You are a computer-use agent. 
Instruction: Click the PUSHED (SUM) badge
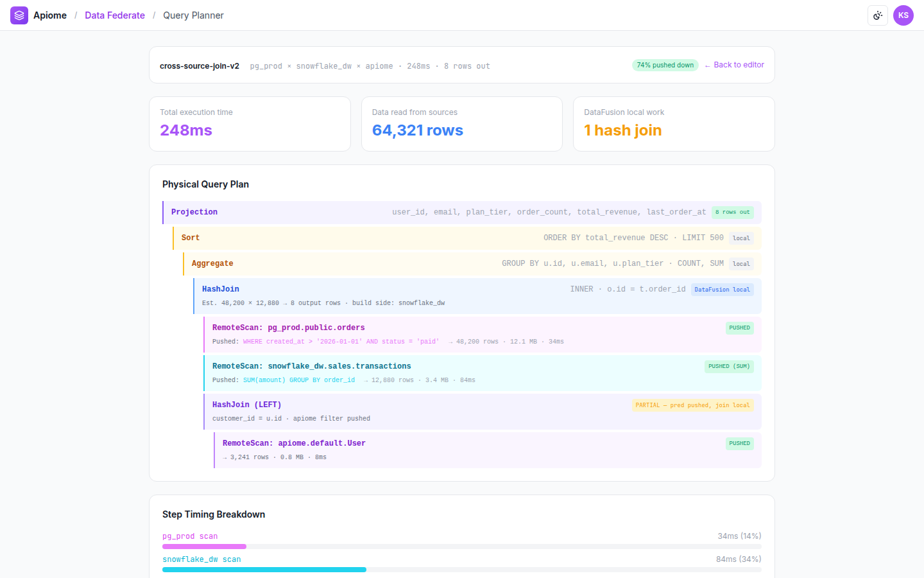coord(730,366)
